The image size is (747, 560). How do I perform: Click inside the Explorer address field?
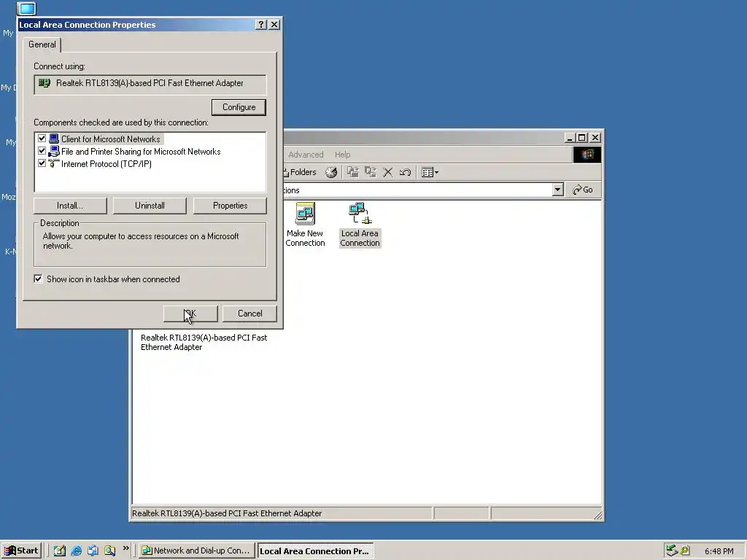(417, 190)
